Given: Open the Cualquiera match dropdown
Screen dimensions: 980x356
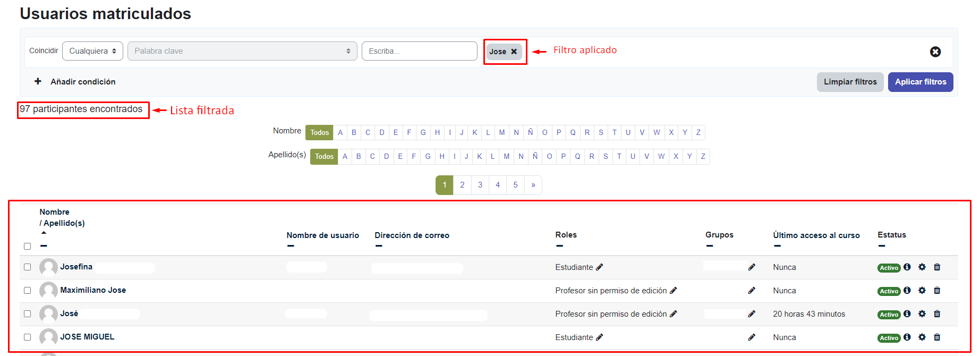Looking at the screenshot, I should [92, 51].
